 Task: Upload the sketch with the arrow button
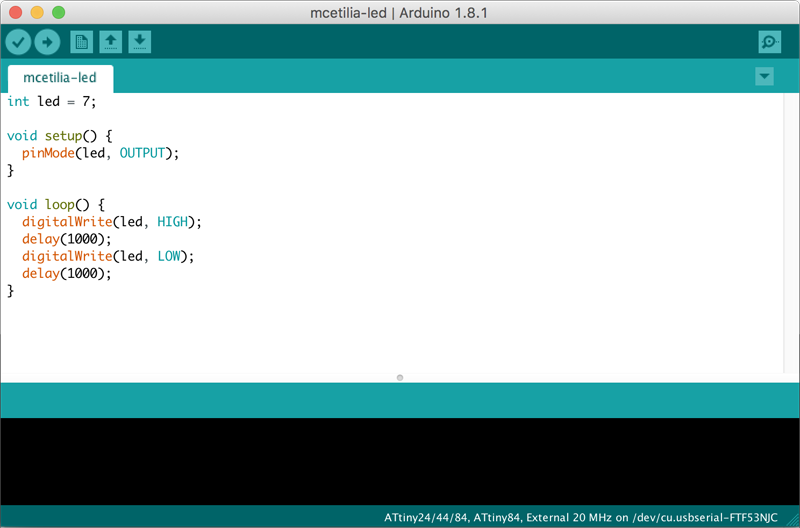(x=47, y=42)
